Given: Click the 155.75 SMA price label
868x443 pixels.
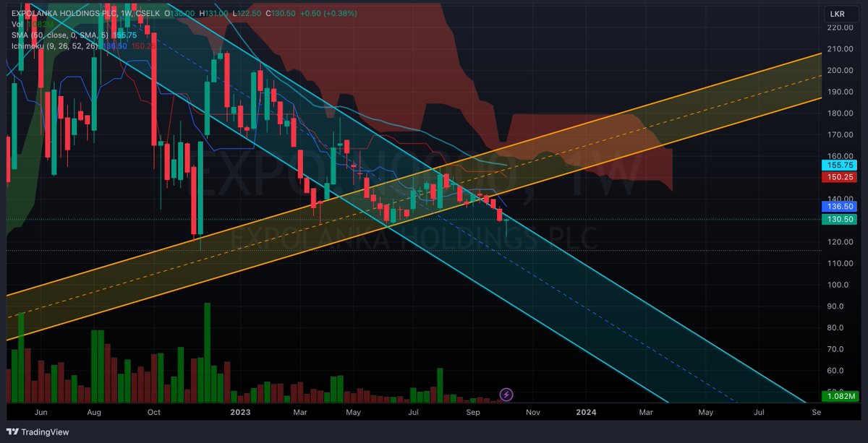Looking at the screenshot, I should [x=840, y=165].
